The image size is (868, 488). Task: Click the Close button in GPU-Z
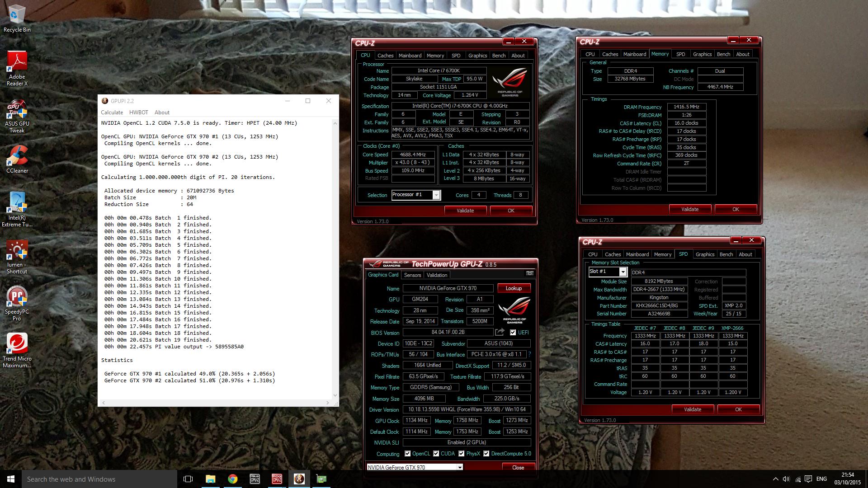coord(518,467)
